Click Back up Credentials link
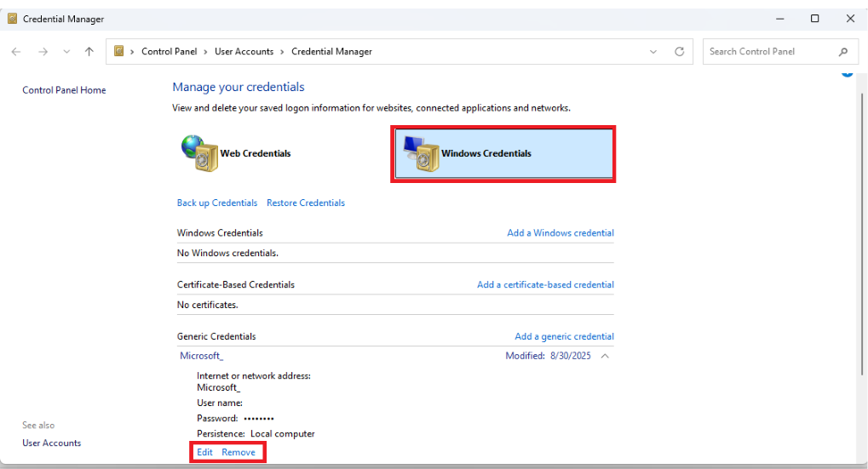 [217, 203]
